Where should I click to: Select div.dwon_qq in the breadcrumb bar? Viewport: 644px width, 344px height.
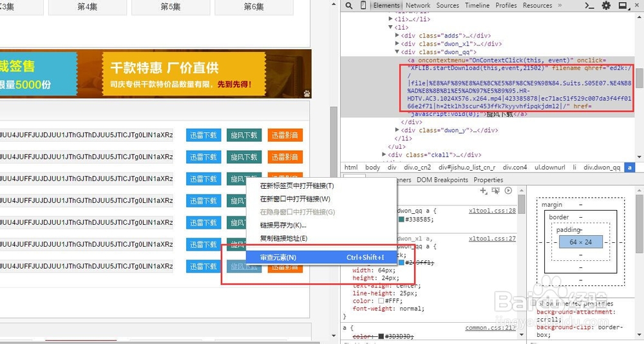click(602, 167)
